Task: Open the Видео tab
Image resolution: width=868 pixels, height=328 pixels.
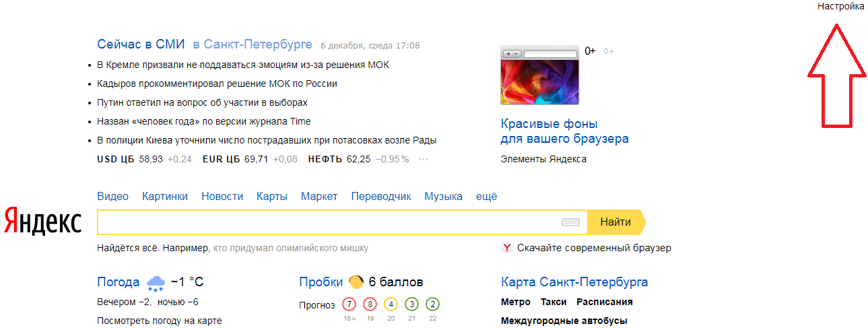Action: point(112,196)
